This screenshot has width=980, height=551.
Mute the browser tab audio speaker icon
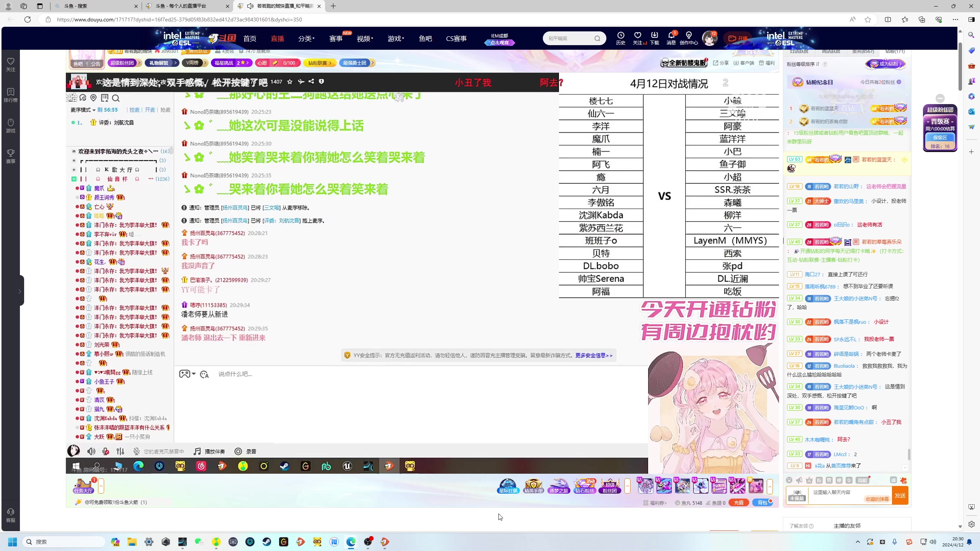[250, 6]
